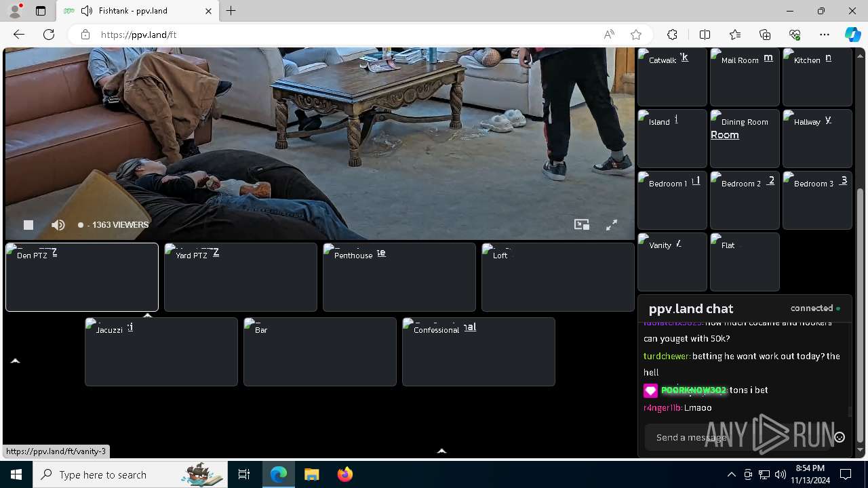The height and width of the screenshot is (488, 868).
Task: View the Kitchen camera
Action: (817, 77)
